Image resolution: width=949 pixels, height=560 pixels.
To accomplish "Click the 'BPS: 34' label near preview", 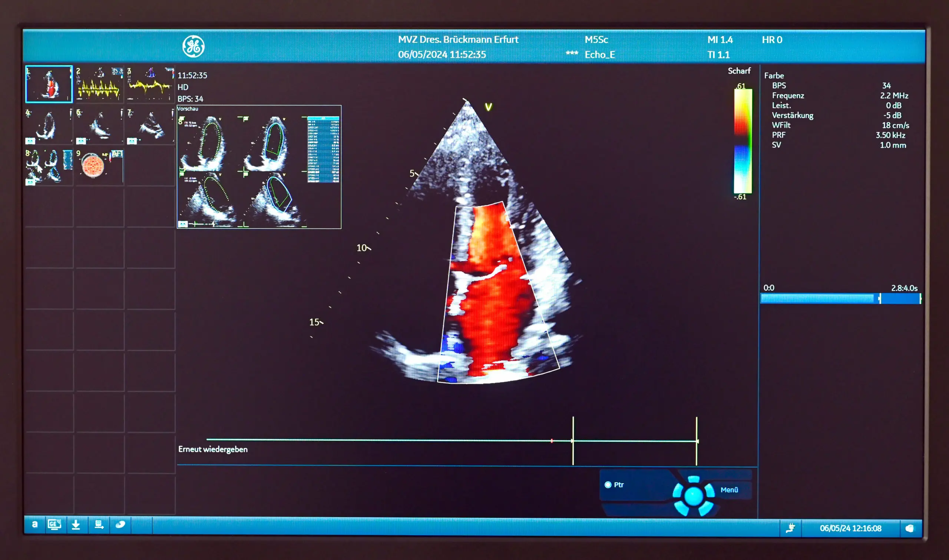I will (190, 99).
